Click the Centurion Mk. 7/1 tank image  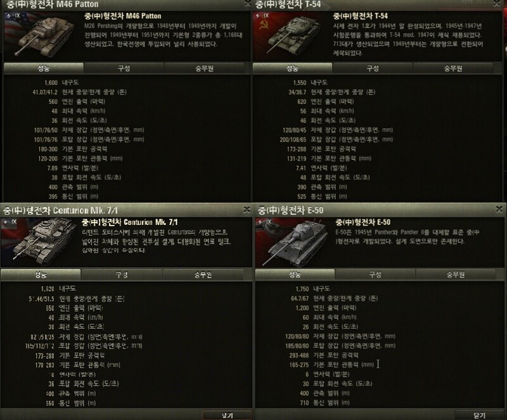coord(41,242)
